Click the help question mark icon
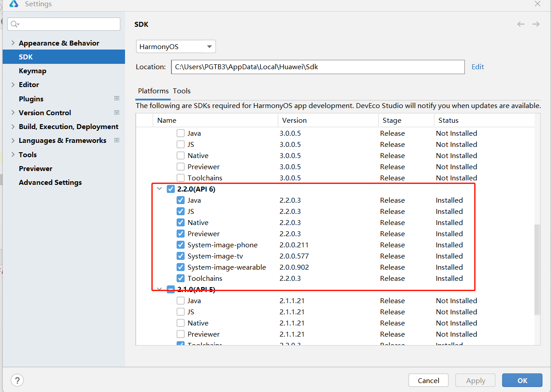The width and height of the screenshot is (551, 392). [17, 380]
